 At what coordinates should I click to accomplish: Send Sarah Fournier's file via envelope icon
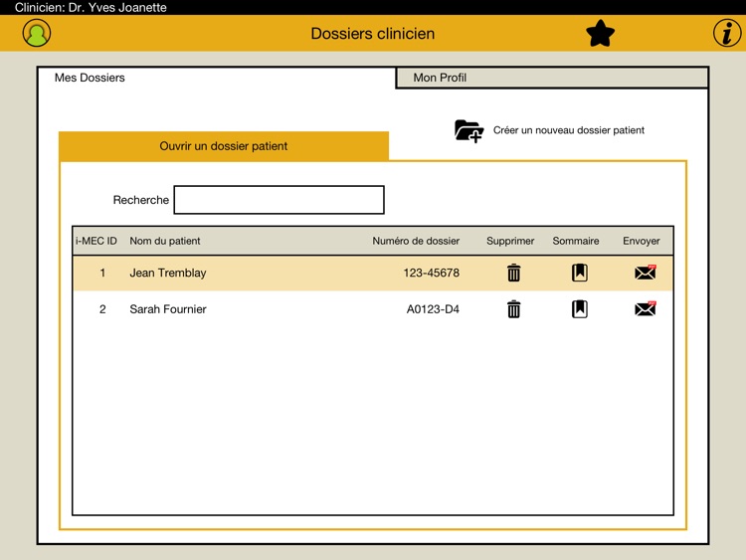[x=646, y=309]
